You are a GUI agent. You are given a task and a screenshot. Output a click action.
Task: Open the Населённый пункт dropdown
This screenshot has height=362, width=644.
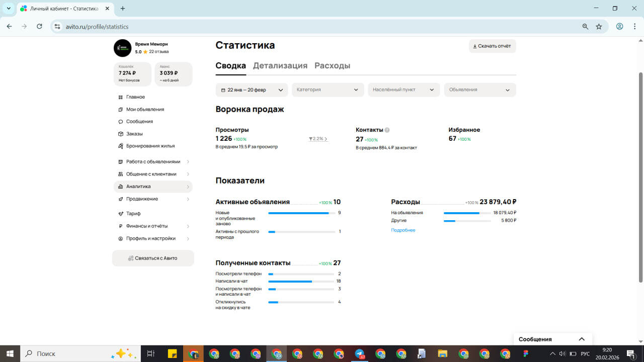point(404,90)
